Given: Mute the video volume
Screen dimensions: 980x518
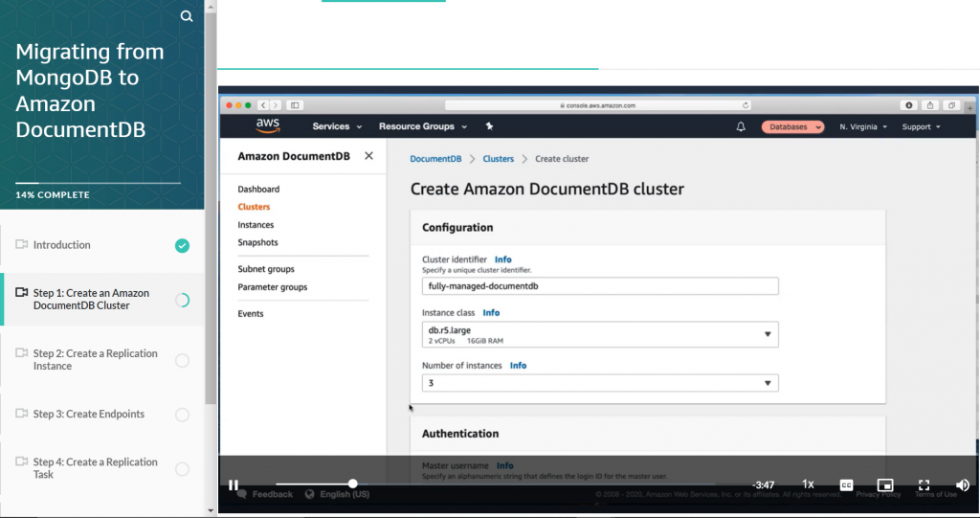Looking at the screenshot, I should [962, 484].
